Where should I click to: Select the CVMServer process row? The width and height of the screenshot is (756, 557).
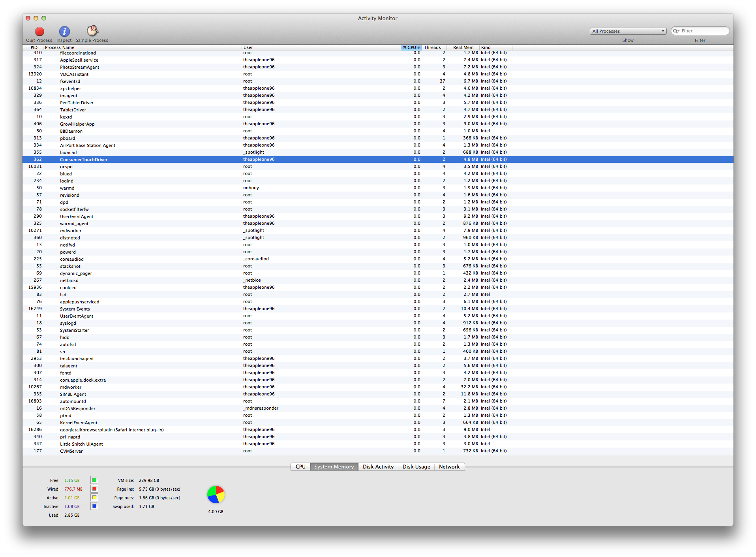tap(378, 451)
